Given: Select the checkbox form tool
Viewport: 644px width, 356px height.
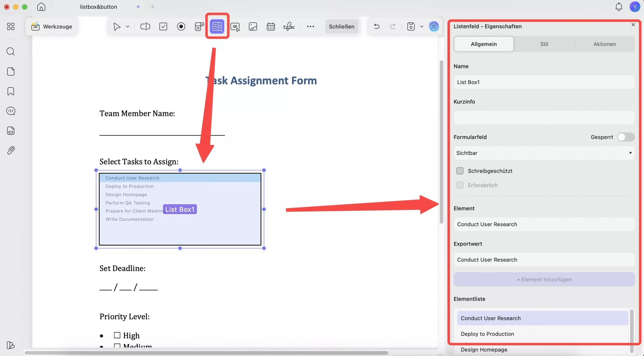Looking at the screenshot, I should pos(163,26).
